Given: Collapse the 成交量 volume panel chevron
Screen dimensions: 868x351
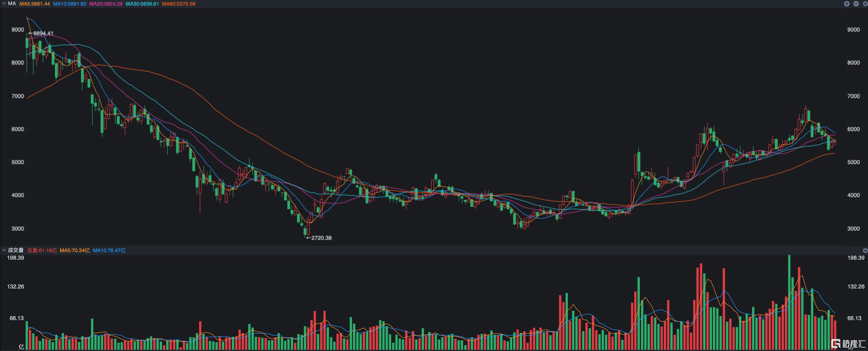Looking at the screenshot, I should (x=4, y=250).
